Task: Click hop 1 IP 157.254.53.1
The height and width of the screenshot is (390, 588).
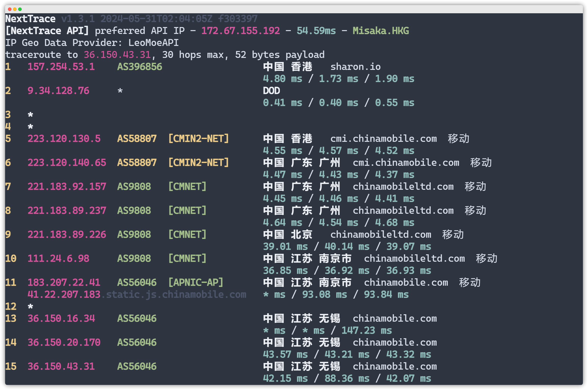Action: [x=61, y=67]
